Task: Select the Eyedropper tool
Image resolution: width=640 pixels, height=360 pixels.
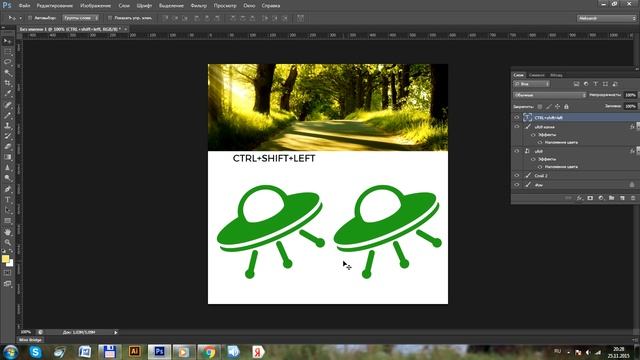Action: [x=7, y=94]
